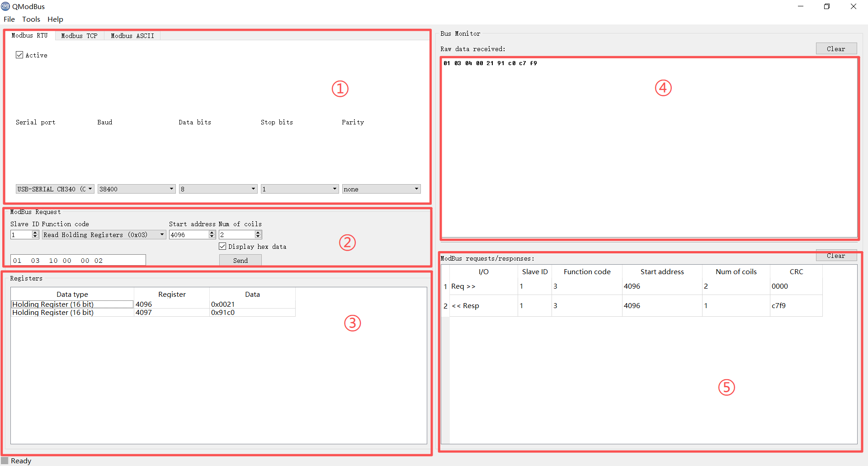The image size is (868, 466).
Task: Open the Data bits dropdown showing 8
Action: point(218,189)
